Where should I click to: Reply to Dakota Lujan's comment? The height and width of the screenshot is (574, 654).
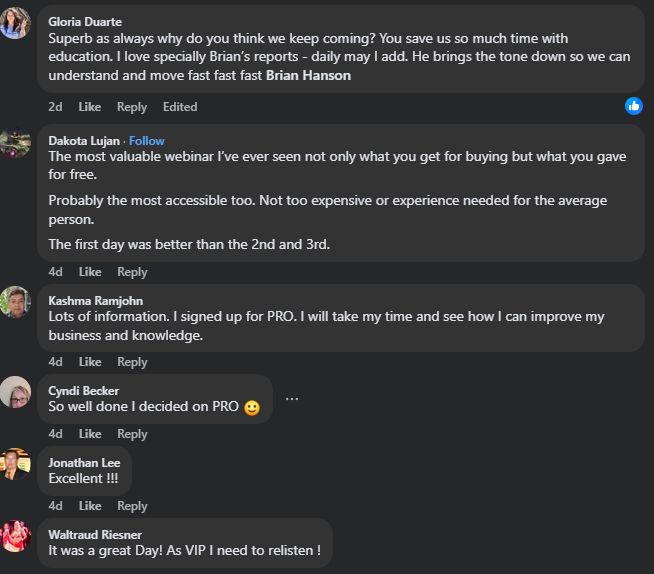point(132,272)
